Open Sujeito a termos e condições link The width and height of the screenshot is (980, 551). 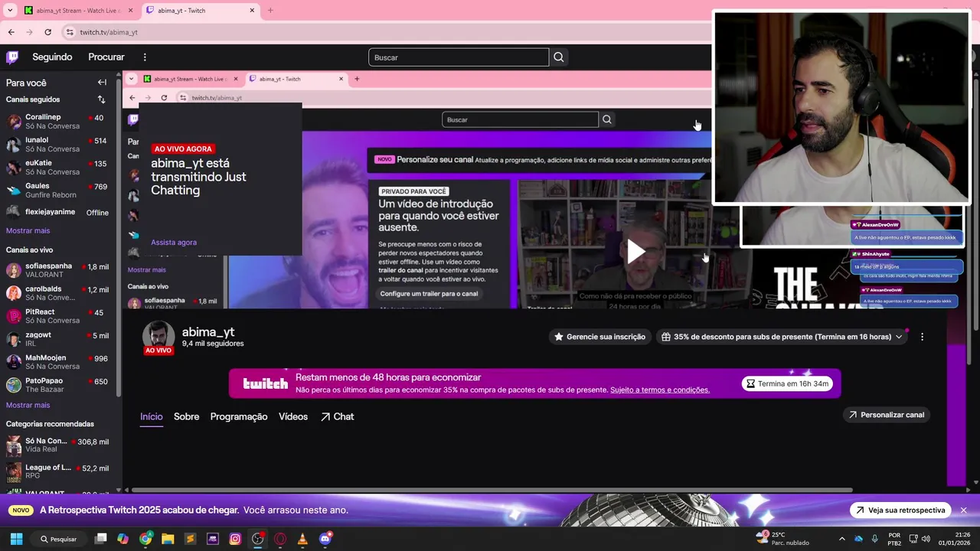click(660, 390)
